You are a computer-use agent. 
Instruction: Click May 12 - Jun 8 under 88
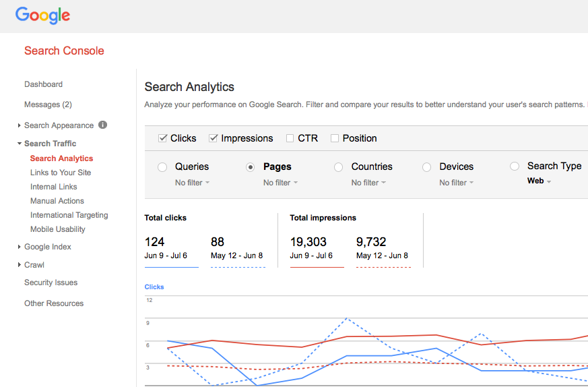coord(236,256)
